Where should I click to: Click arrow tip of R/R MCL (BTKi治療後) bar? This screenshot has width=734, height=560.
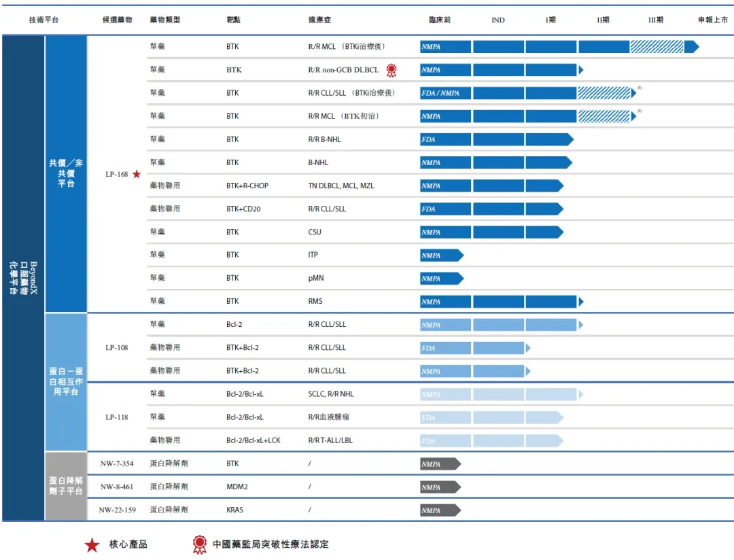(691, 47)
